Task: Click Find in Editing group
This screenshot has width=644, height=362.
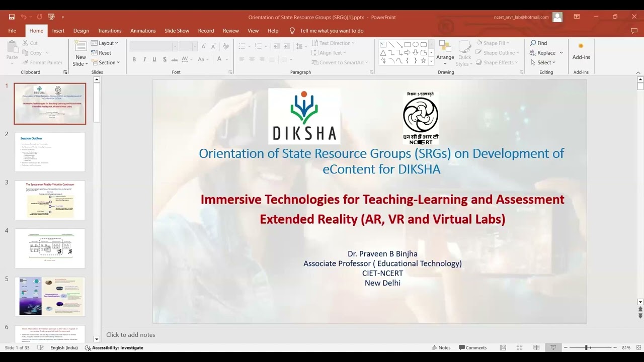Action: [538, 43]
